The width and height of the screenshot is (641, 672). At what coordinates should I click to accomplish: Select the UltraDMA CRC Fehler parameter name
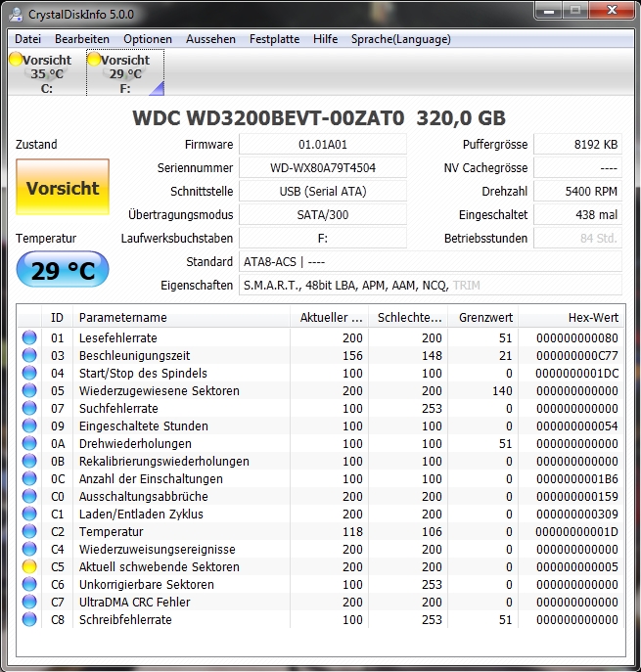pos(135,602)
